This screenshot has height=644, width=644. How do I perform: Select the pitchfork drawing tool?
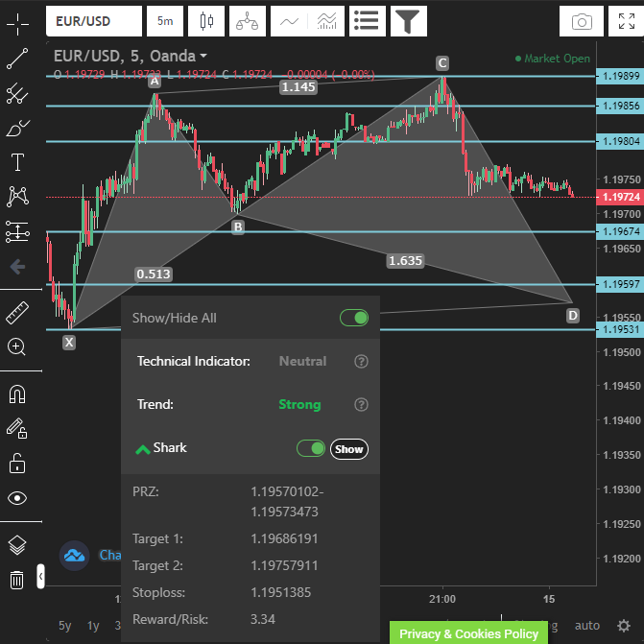(17, 93)
